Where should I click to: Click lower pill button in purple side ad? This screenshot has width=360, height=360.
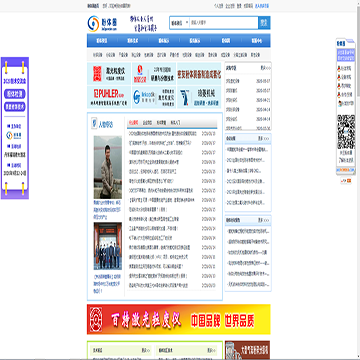point(15,107)
